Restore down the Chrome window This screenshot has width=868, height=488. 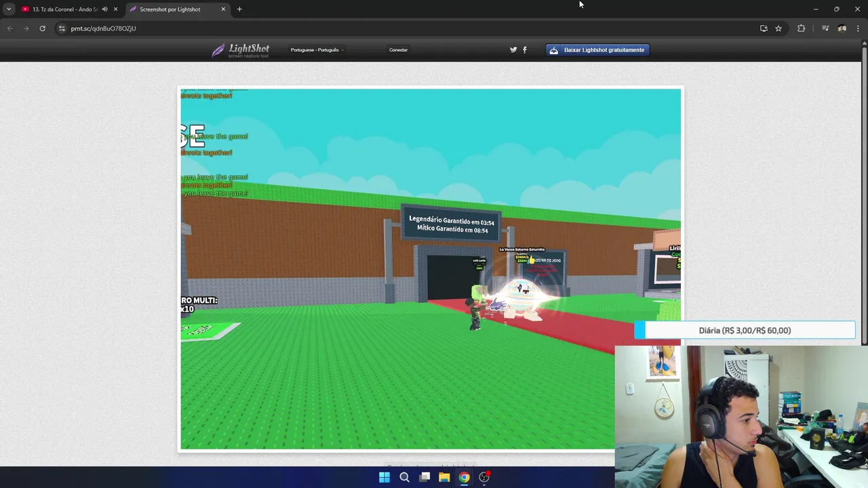836,9
